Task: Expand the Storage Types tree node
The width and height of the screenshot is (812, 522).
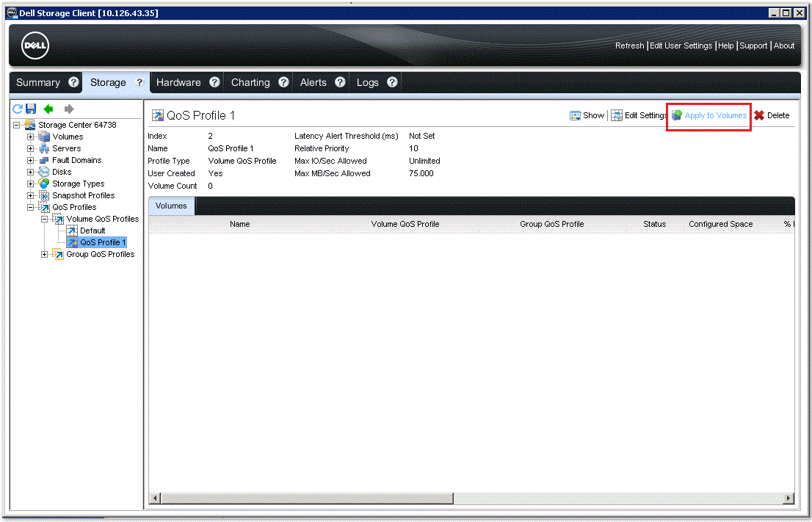Action: coord(31,184)
